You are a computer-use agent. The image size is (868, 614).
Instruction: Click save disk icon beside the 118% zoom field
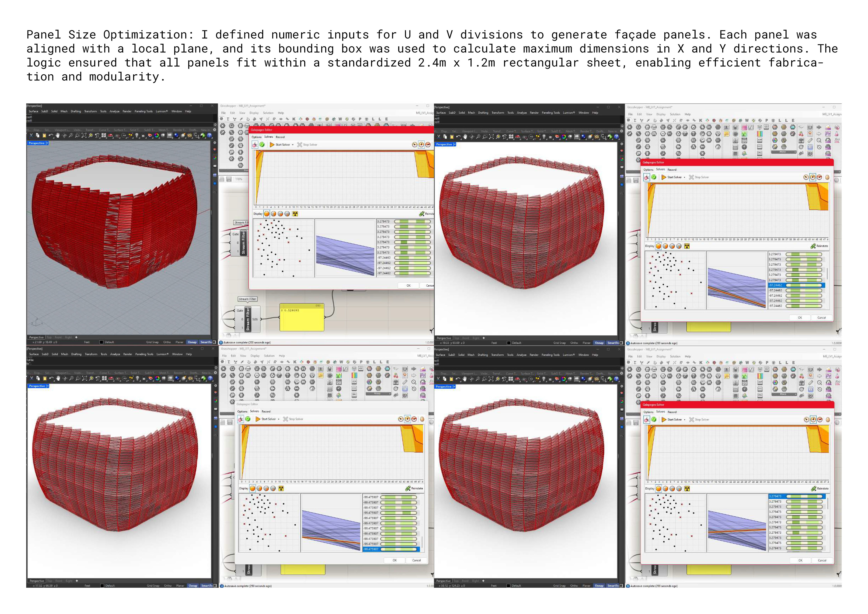coord(229,179)
